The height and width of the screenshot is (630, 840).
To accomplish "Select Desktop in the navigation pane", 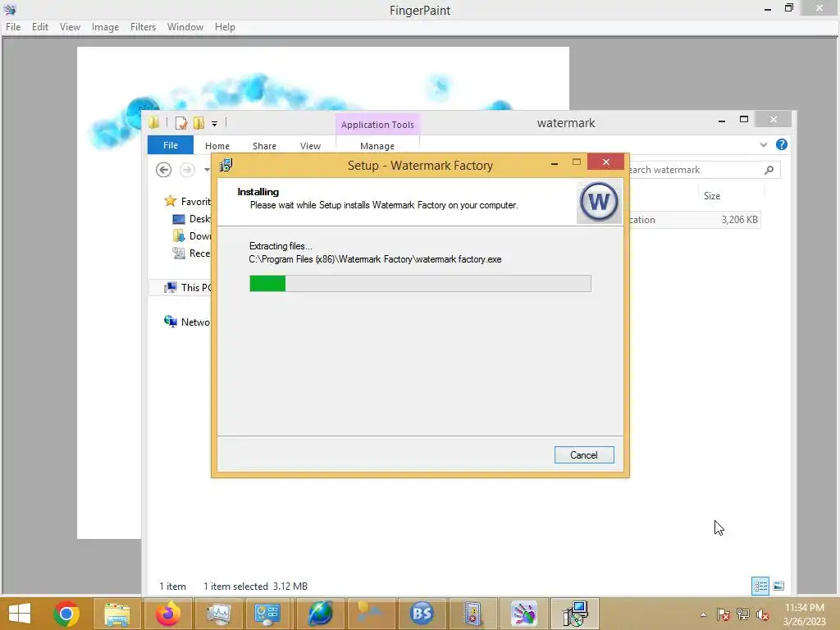I will (191, 218).
